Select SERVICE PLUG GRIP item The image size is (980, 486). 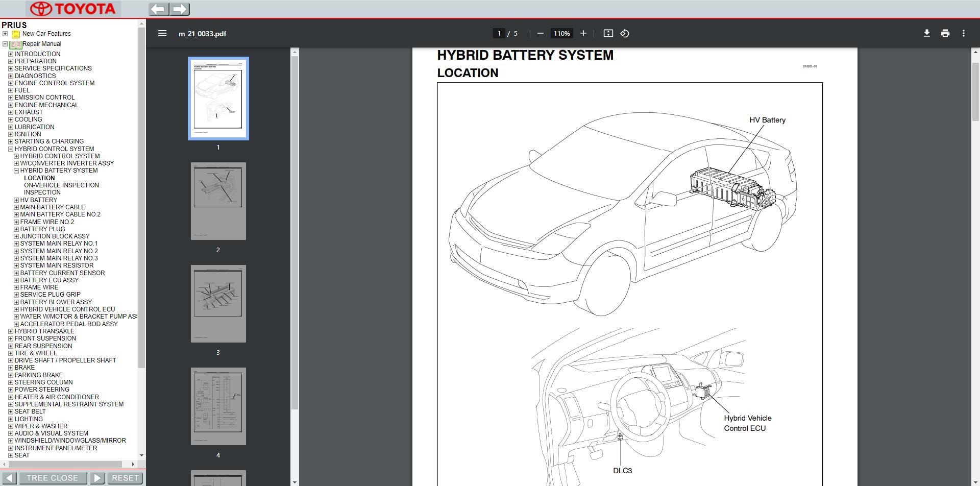coord(50,295)
